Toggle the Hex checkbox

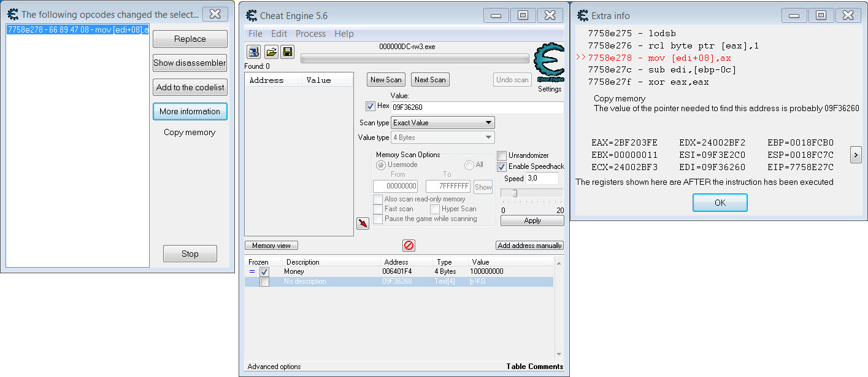pyautogui.click(x=371, y=106)
